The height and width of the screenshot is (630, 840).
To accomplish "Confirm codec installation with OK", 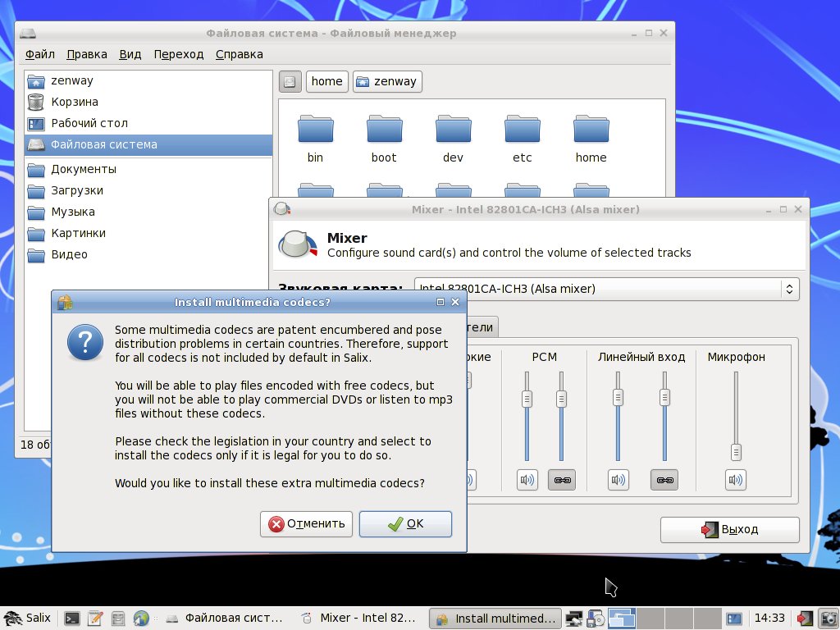I will coord(405,524).
